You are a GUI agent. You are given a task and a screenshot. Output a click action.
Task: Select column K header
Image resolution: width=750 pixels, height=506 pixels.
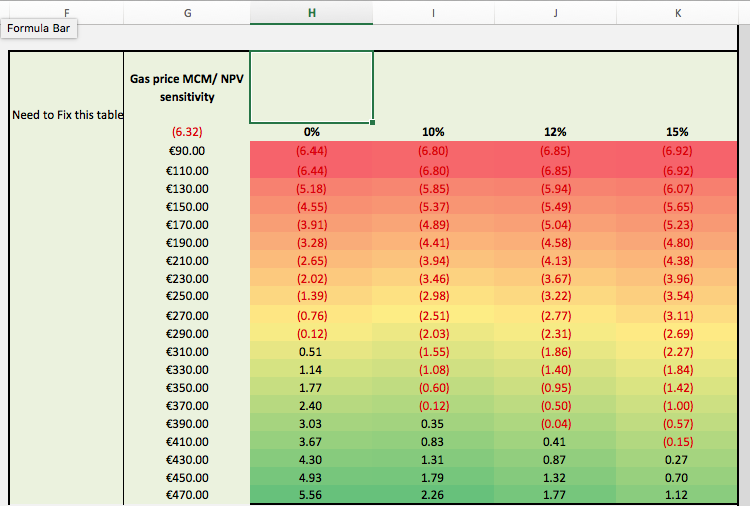tap(677, 13)
